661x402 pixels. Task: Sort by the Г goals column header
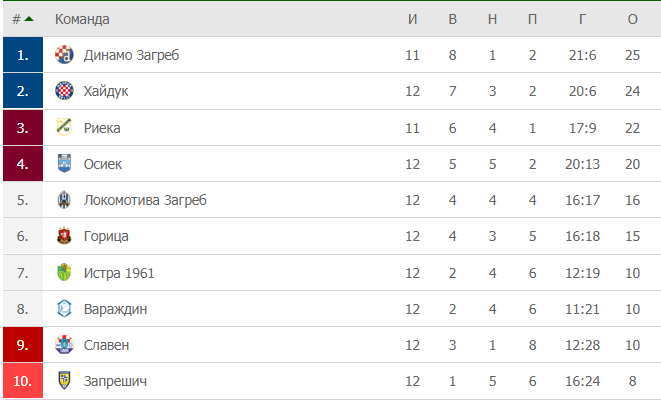coord(582,19)
